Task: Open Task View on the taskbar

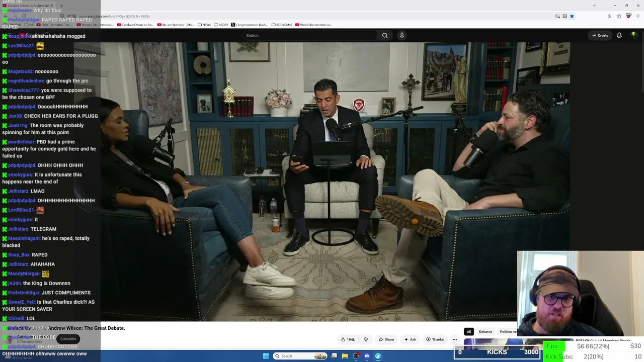Action: coord(334,356)
